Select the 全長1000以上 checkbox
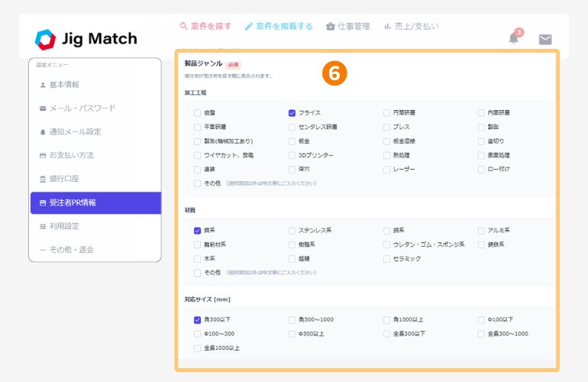 pos(197,348)
